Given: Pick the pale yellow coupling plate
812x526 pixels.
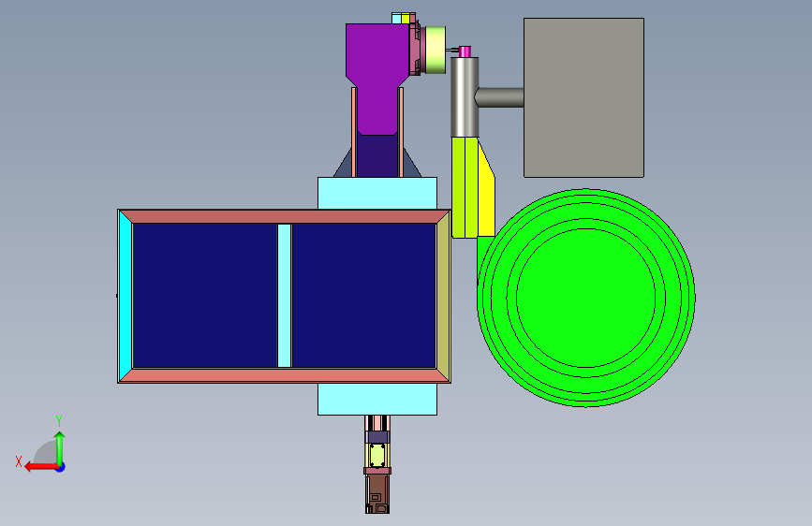Looking at the screenshot, I should click(x=377, y=455).
